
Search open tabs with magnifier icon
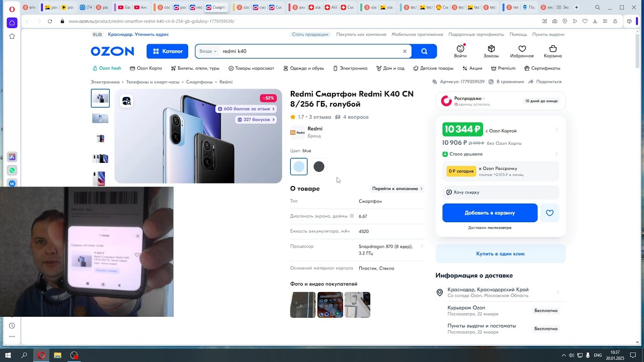click(597, 8)
